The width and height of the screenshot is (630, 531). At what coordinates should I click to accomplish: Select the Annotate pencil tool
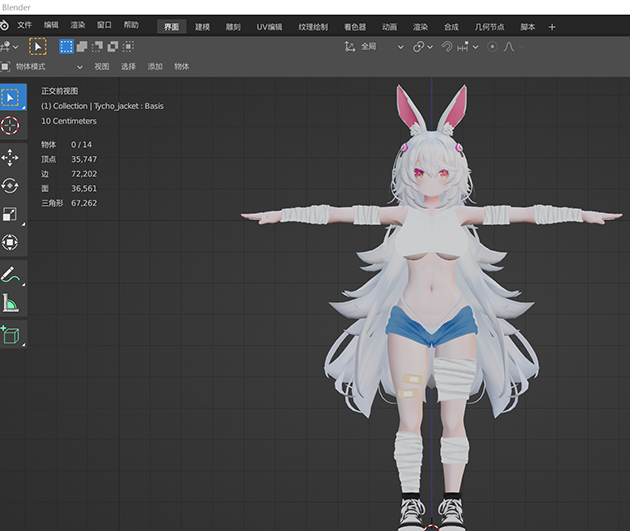click(x=11, y=274)
